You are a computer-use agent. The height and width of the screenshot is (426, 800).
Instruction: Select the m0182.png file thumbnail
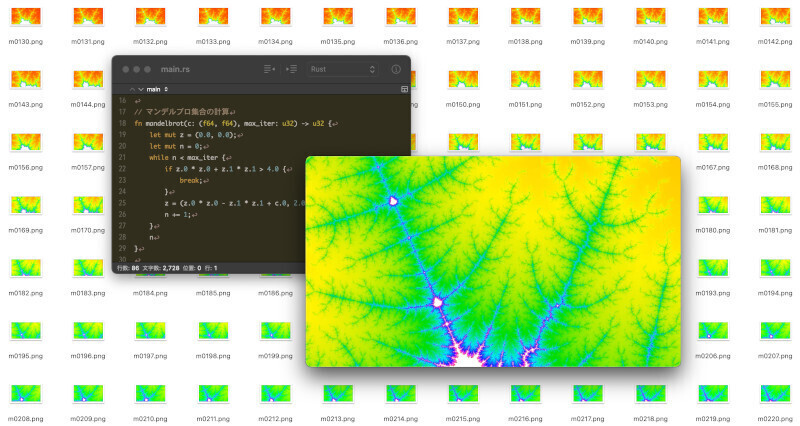pos(25,268)
